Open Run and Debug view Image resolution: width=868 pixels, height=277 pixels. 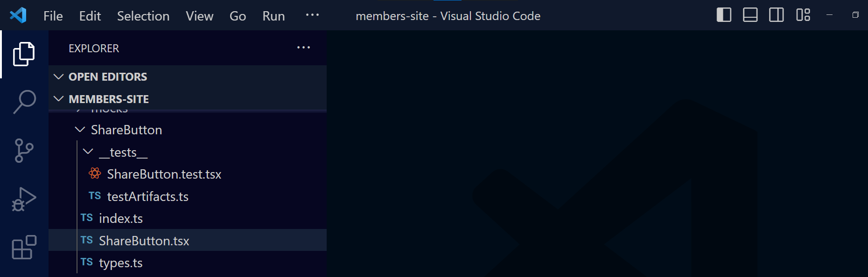[24, 199]
